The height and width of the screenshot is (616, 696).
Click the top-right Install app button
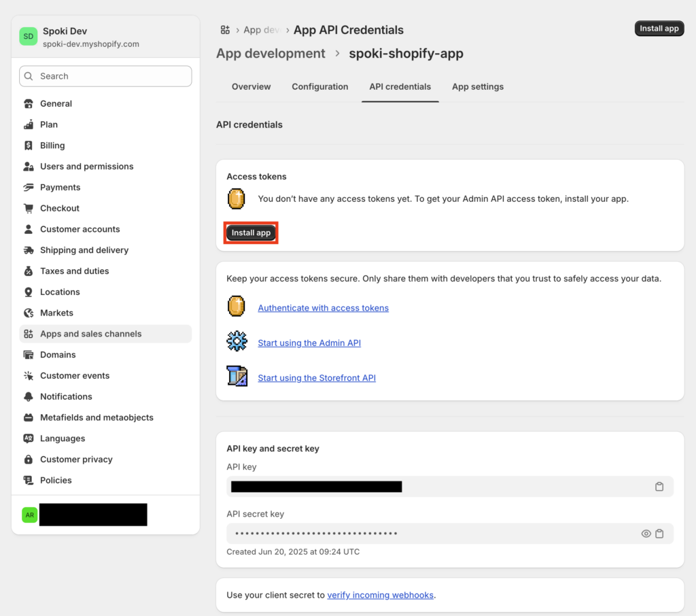[659, 29]
